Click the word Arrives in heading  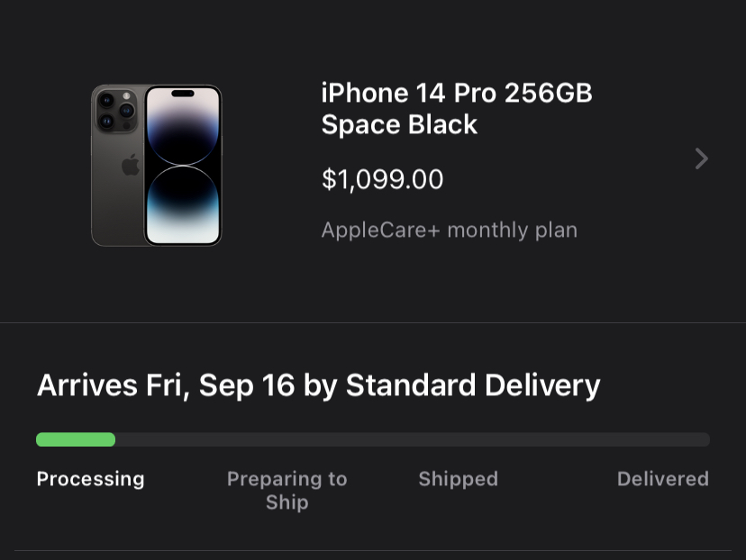tap(86, 385)
